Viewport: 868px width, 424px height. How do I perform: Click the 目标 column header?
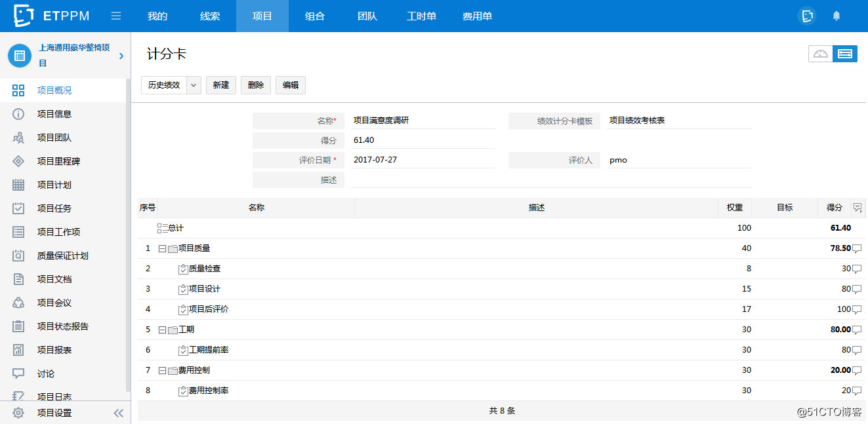tap(785, 208)
